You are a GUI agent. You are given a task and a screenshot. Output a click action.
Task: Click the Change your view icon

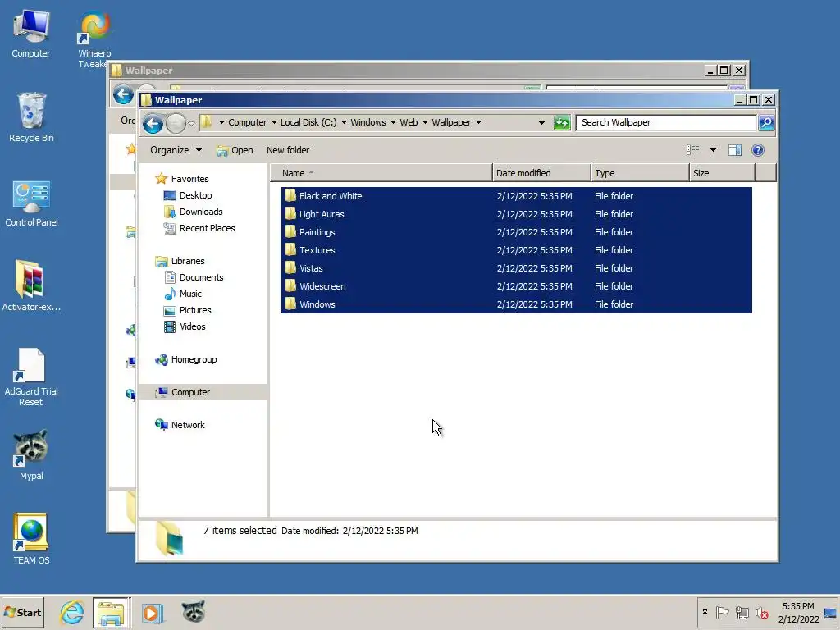[692, 150]
